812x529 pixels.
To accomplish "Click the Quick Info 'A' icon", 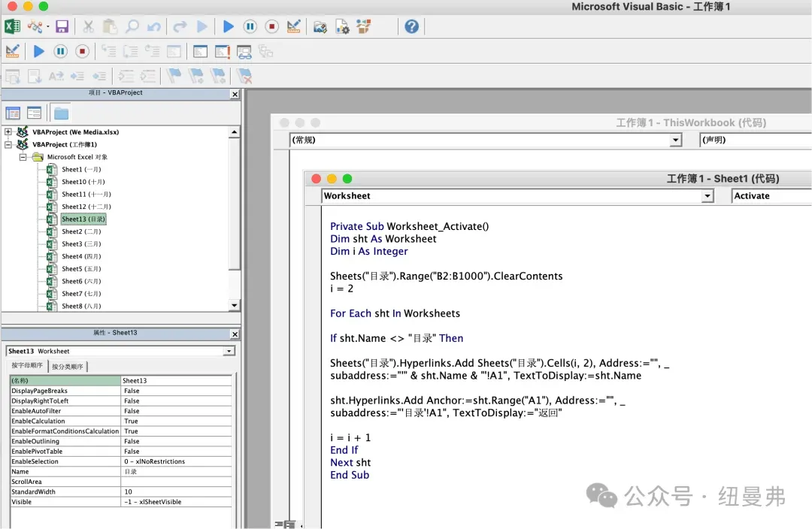I will [x=56, y=76].
